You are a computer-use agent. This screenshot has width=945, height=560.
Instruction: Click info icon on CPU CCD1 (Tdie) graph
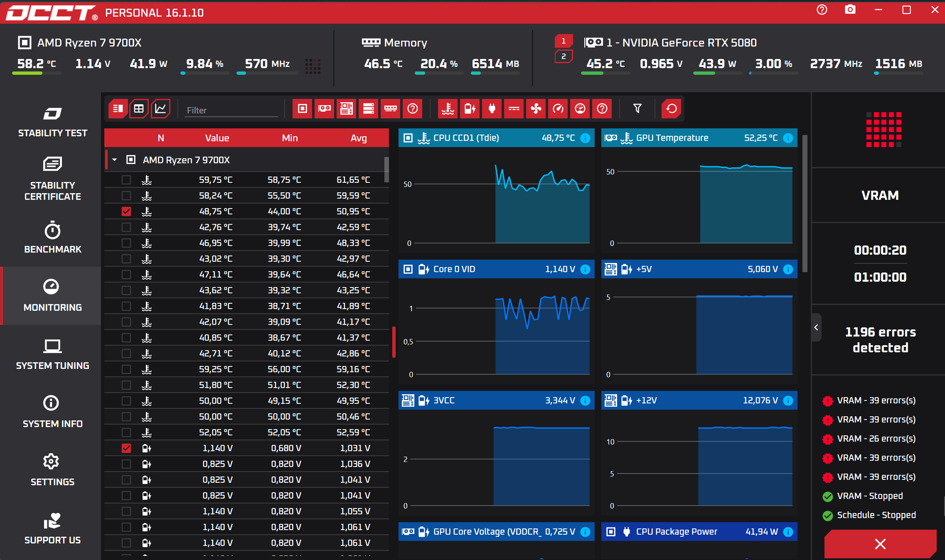coord(585,138)
